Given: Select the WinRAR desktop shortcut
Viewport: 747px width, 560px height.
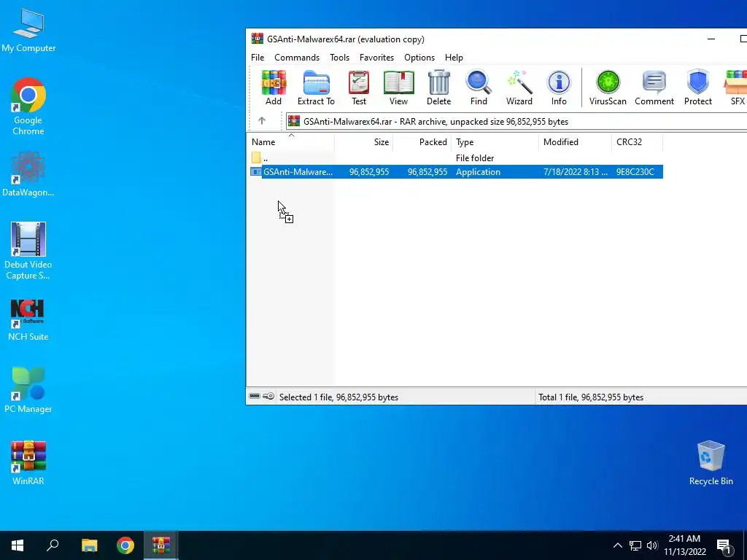Looking at the screenshot, I should tap(28, 463).
